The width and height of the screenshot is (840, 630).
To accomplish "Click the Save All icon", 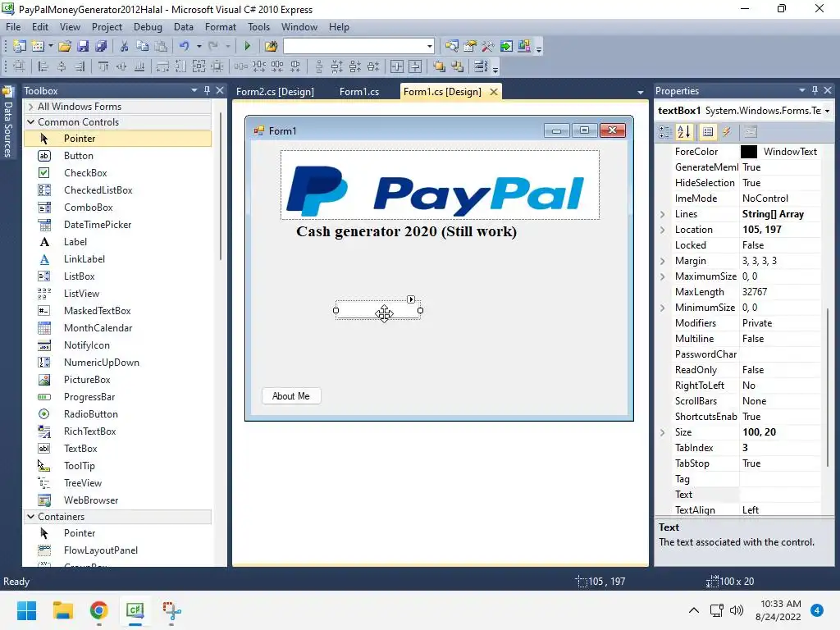I will point(101,46).
